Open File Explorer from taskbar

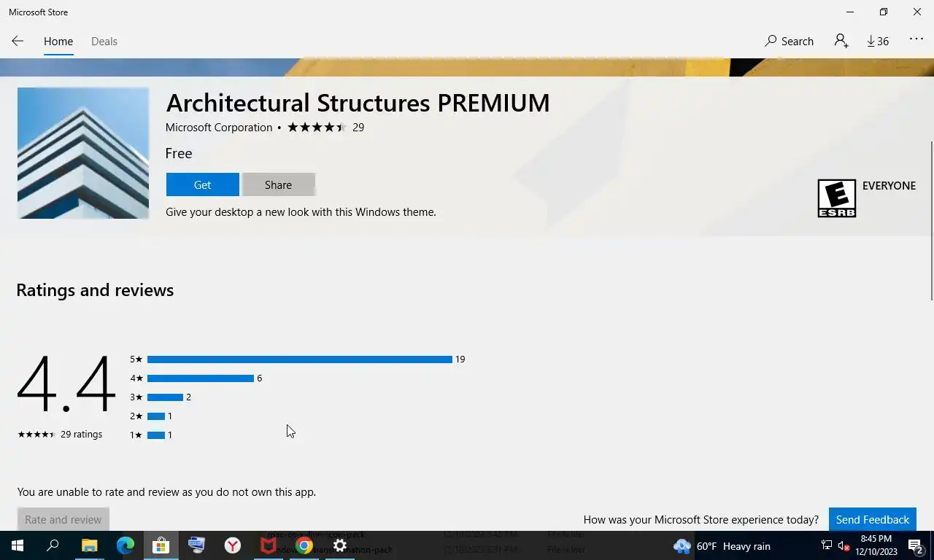(x=89, y=545)
